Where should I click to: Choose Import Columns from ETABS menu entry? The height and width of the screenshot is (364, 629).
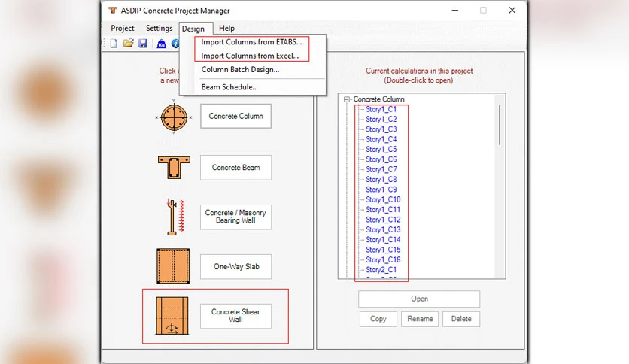pyautogui.click(x=251, y=41)
